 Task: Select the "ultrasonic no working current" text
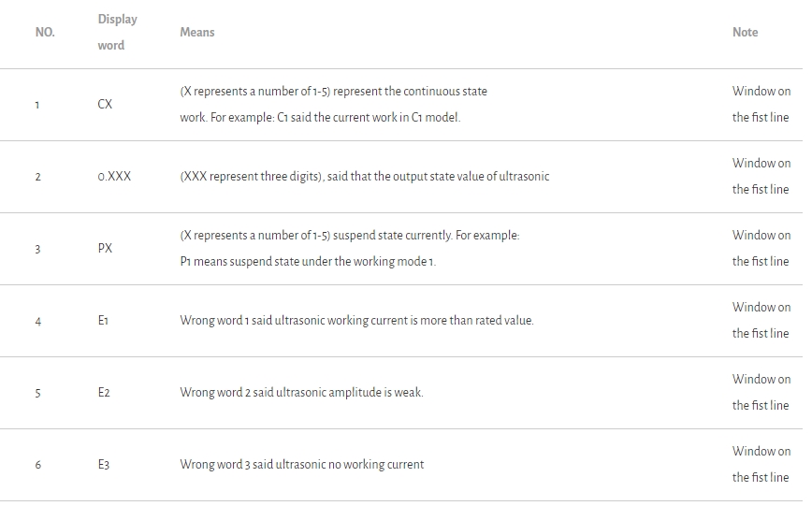(301, 465)
